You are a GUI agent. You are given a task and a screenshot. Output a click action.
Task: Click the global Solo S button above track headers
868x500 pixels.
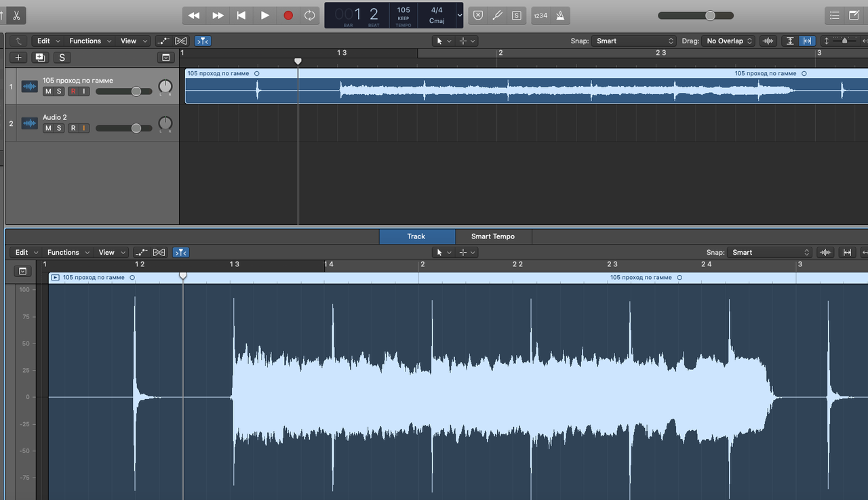pyautogui.click(x=62, y=58)
